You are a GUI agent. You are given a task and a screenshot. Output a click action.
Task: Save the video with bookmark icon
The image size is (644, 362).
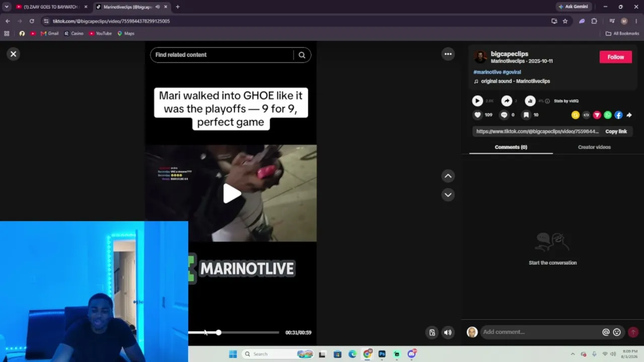[x=526, y=115]
